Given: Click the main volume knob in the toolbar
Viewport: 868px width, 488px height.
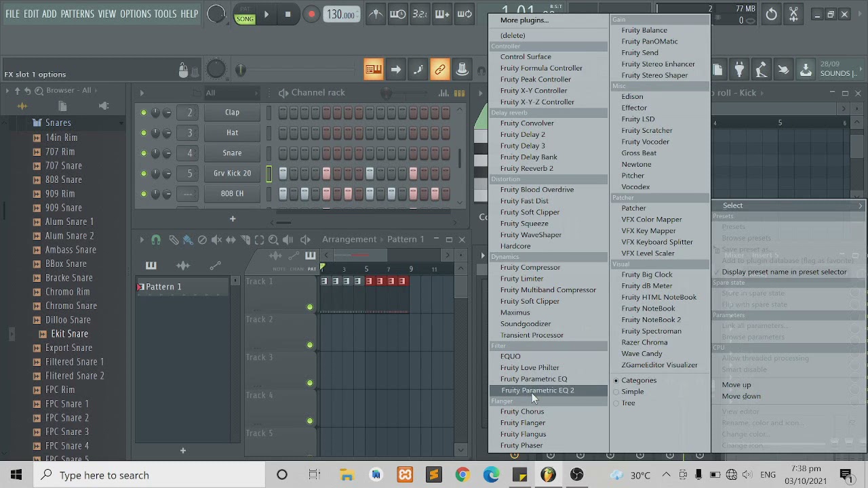Looking at the screenshot, I should click(x=216, y=14).
